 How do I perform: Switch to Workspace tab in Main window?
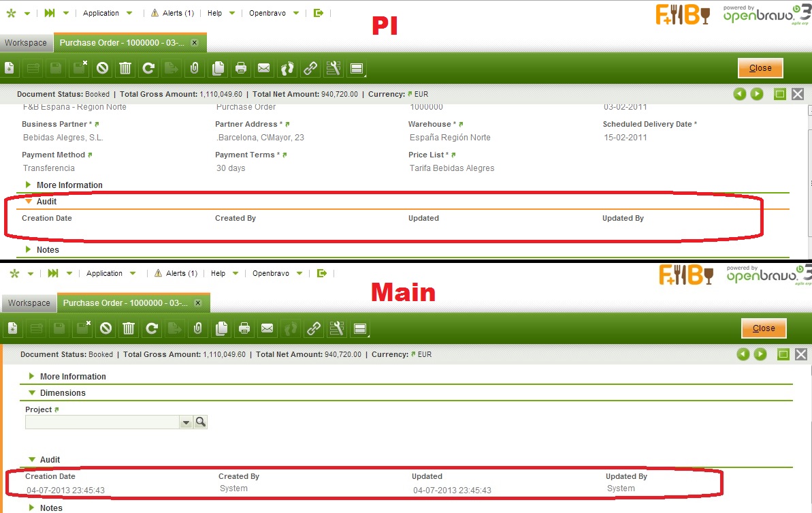coord(29,302)
